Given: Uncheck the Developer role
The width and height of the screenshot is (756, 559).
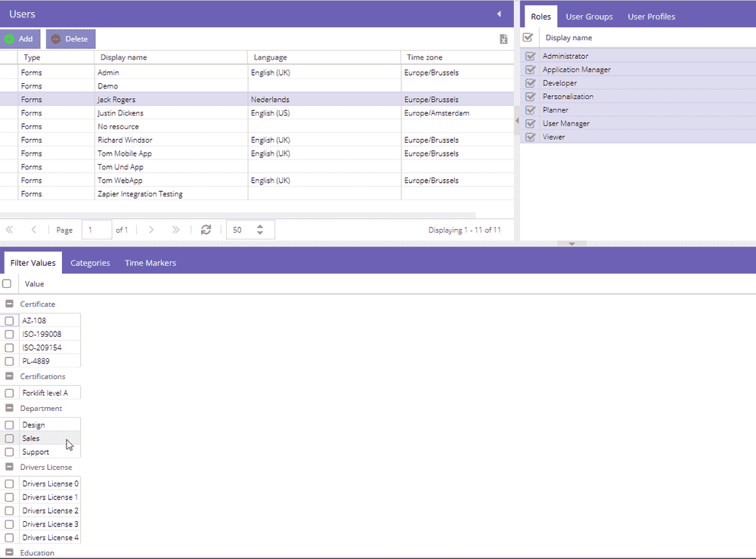Looking at the screenshot, I should point(531,83).
